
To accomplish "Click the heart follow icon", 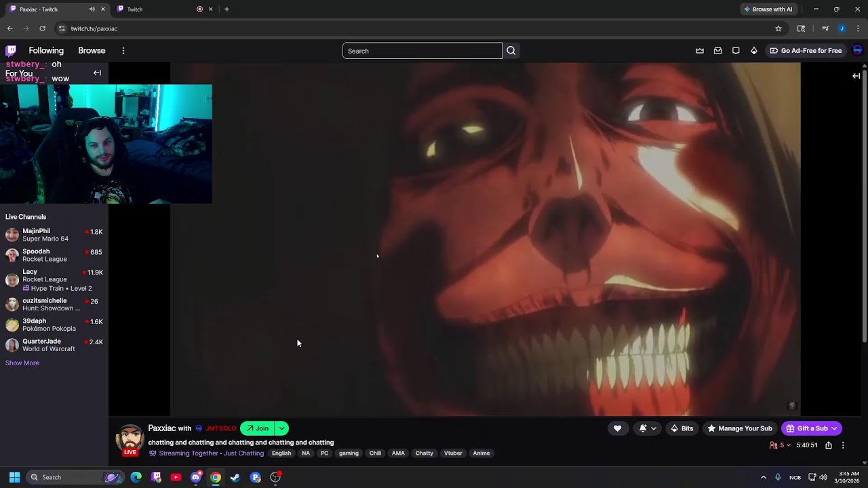I will 617,428.
